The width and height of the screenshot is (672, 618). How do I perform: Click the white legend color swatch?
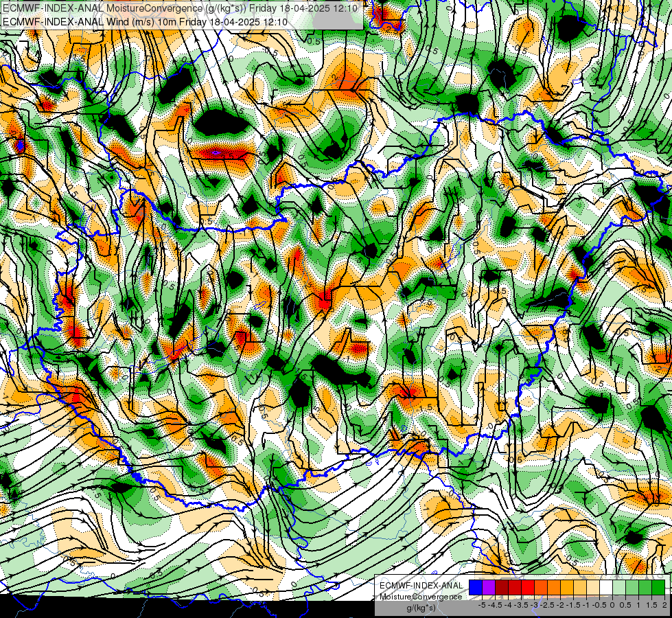(x=606, y=587)
